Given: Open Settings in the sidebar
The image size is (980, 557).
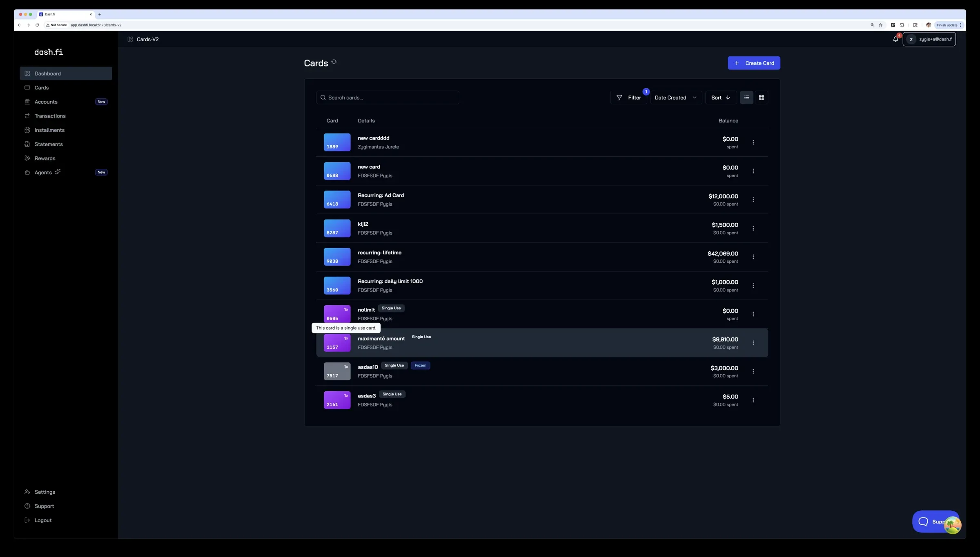Looking at the screenshot, I should tap(66, 492).
